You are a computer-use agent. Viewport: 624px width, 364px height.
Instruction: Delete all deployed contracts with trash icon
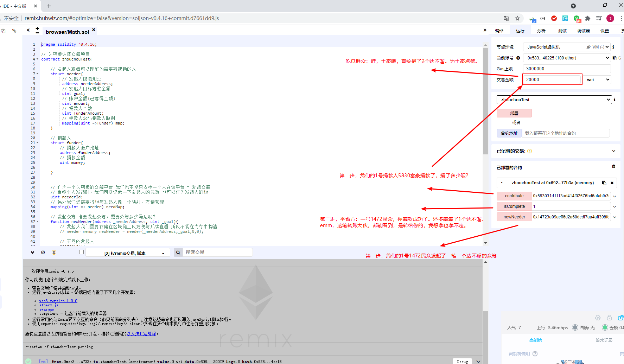pos(614,166)
